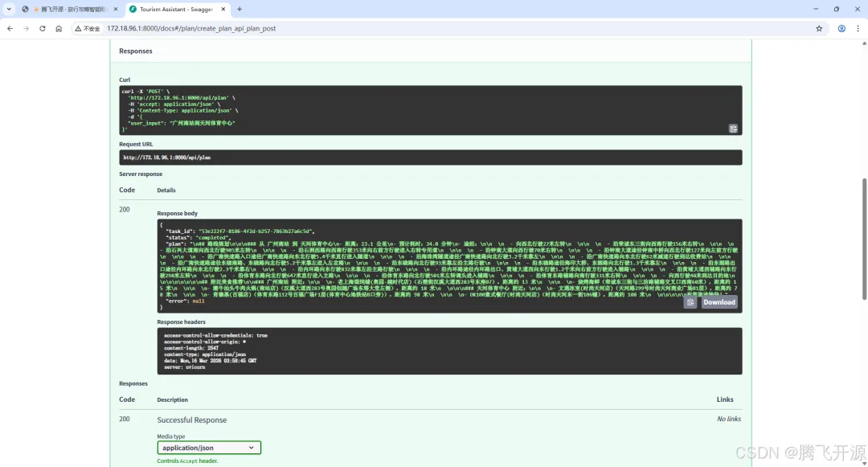Open the Media type application/json dropdown
This screenshot has width=868, height=467.
tap(209, 448)
